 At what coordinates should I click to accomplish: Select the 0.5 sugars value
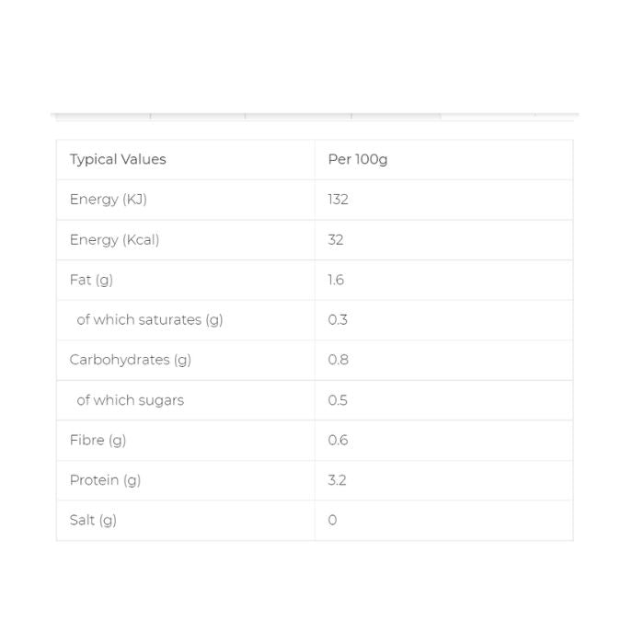tap(338, 400)
